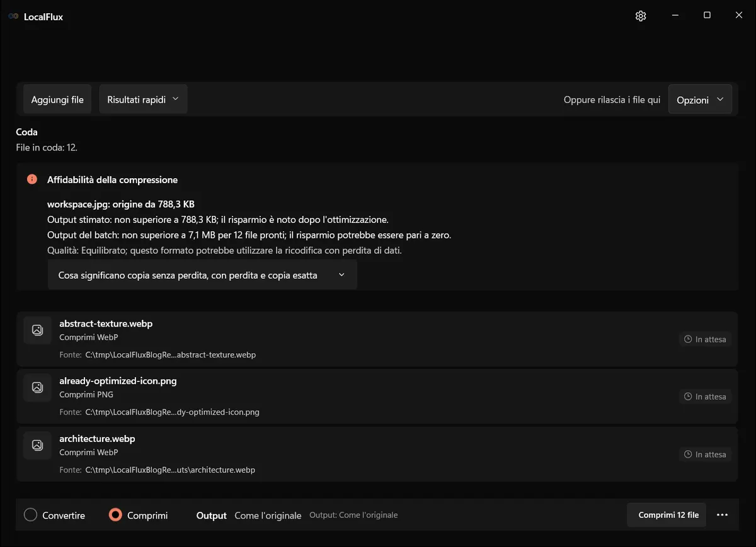
Task: Click the Aggiungi file button
Action: [x=57, y=99]
